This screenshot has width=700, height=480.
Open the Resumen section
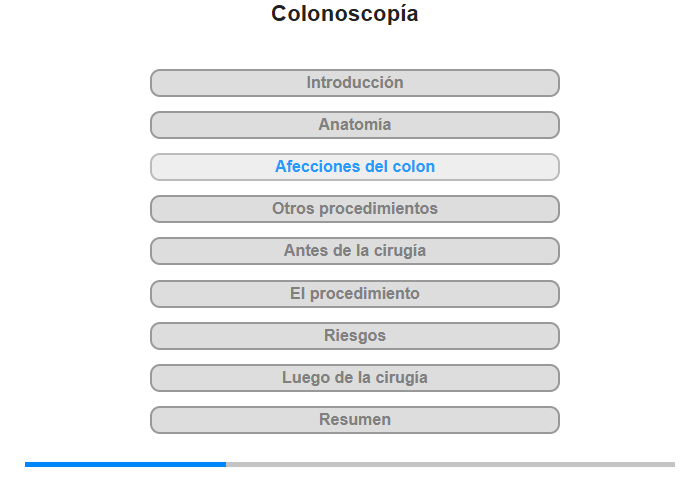pos(355,420)
